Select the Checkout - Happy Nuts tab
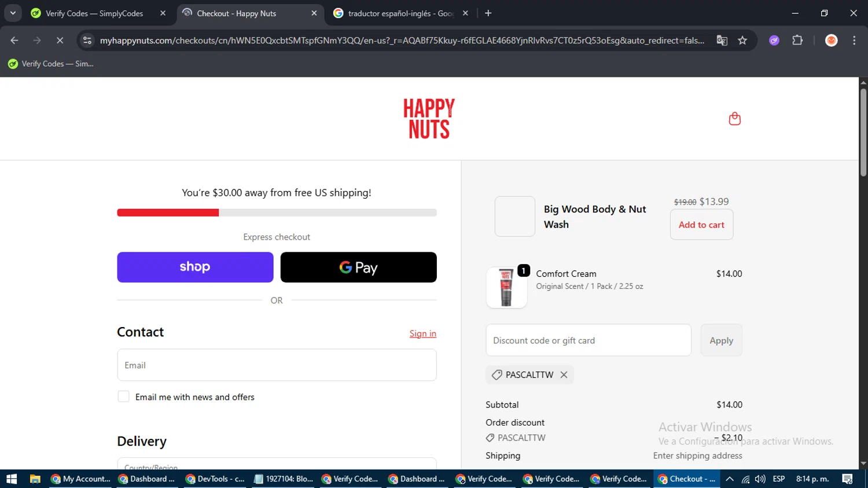The image size is (868, 488). 249,13
